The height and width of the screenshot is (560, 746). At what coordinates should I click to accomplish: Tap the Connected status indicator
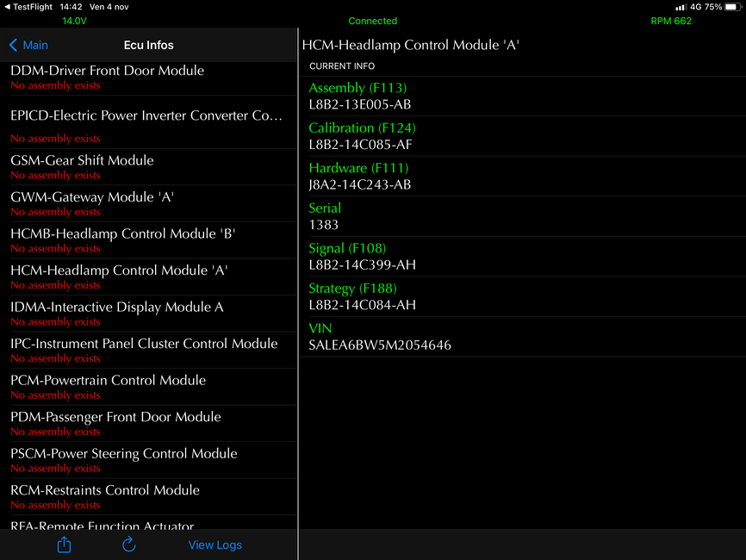372,21
